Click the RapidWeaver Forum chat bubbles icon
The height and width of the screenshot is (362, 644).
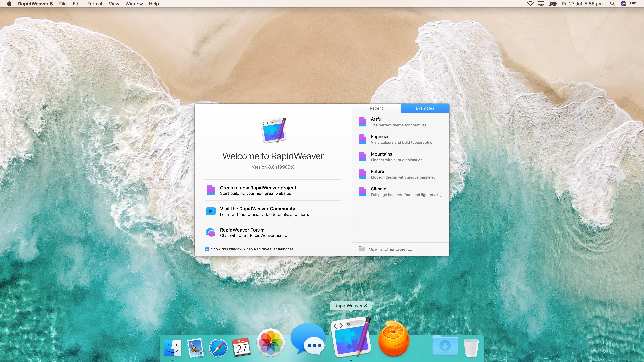tap(210, 232)
